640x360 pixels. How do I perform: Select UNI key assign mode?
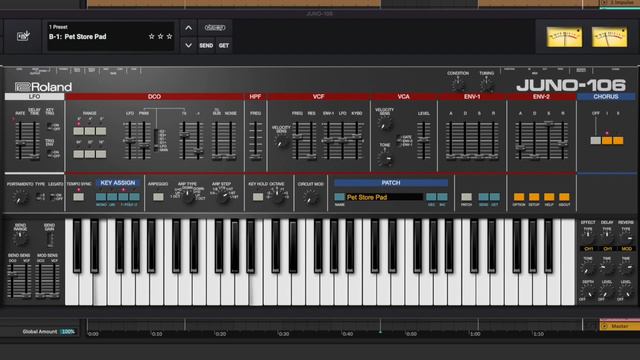point(112,197)
